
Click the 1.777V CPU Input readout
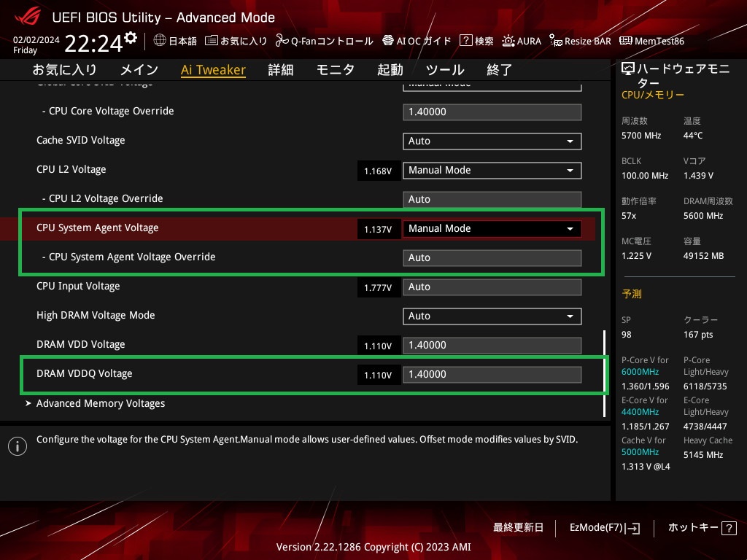point(379,287)
